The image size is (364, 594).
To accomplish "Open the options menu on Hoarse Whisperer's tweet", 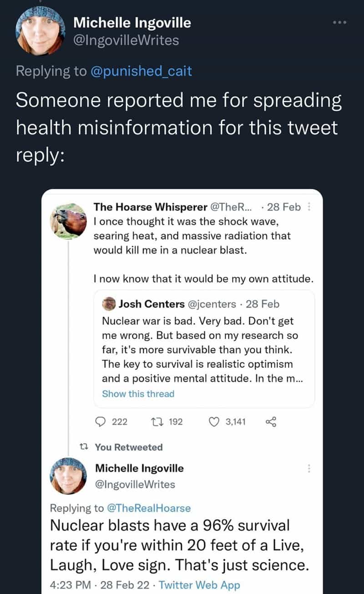I will pos(309,207).
